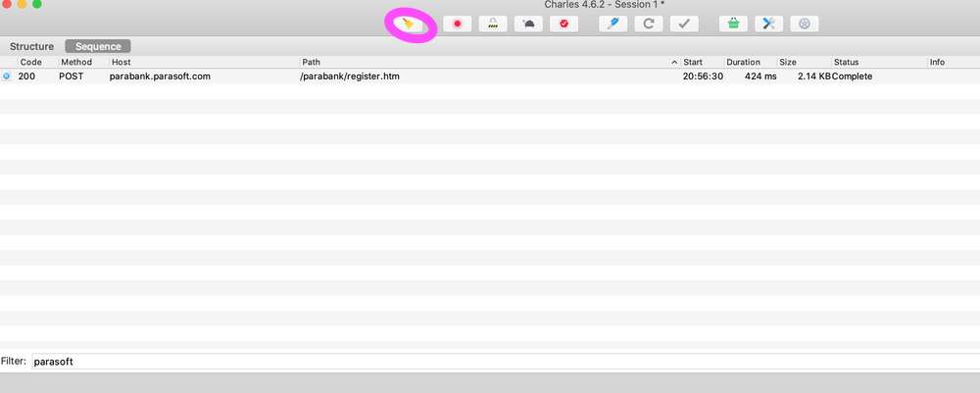The image size is (980, 393).
Task: Select the Sequence tab
Action: [x=98, y=46]
